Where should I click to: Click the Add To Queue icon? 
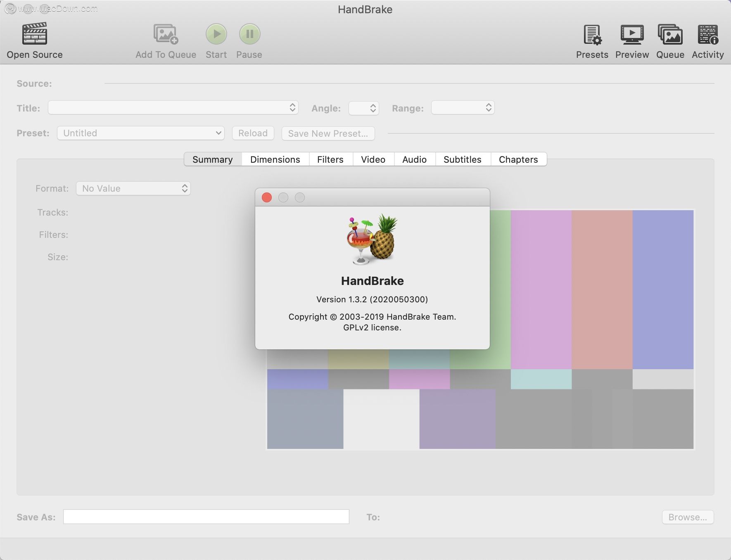point(166,34)
